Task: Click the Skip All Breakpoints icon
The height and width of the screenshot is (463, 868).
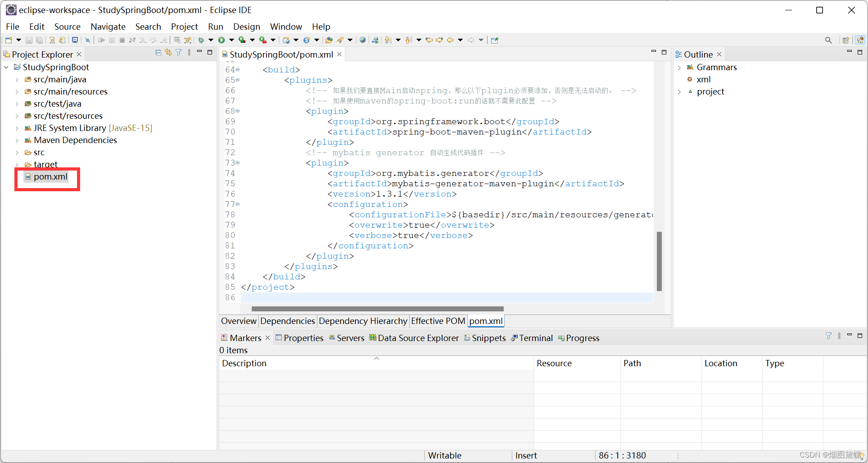Action: 87,40
